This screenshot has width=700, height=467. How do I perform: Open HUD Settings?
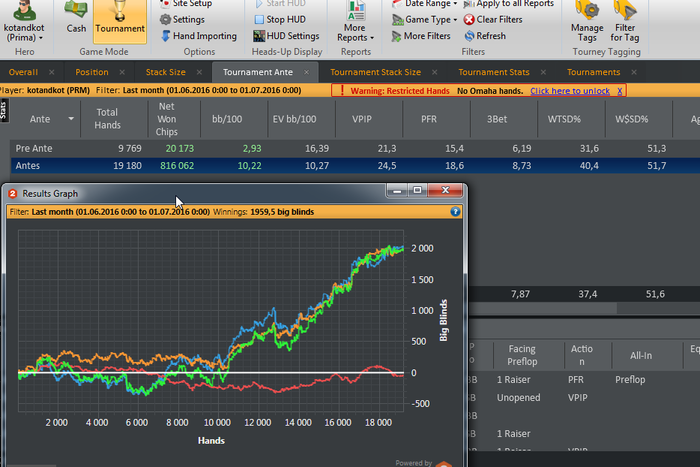(286, 36)
